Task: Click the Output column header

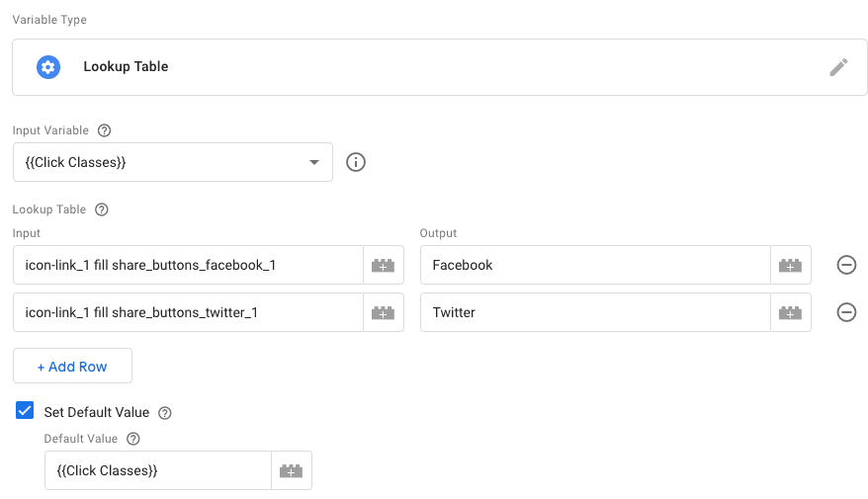Action: pyautogui.click(x=438, y=233)
